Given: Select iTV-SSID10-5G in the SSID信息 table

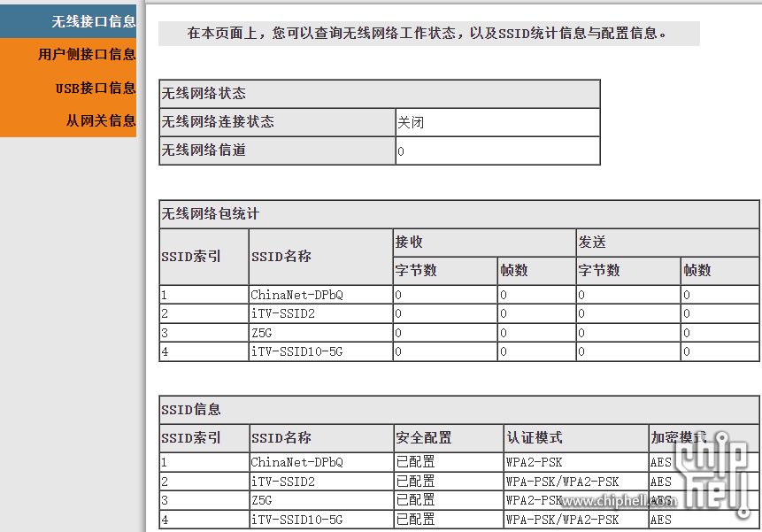Looking at the screenshot, I should [297, 520].
